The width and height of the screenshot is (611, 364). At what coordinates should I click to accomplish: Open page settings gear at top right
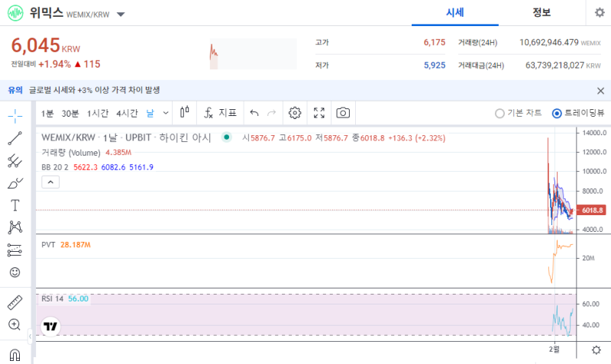[600, 12]
